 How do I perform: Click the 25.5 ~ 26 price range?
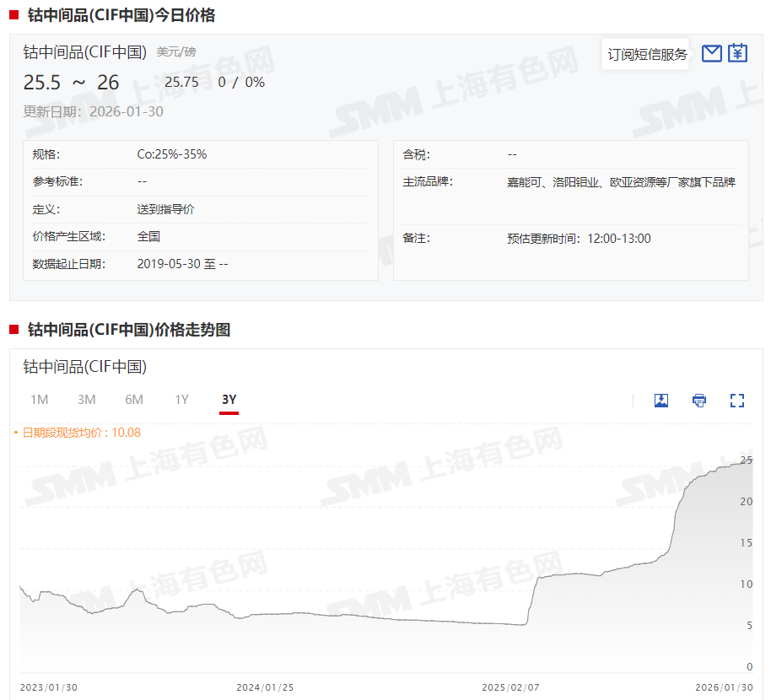pos(71,83)
